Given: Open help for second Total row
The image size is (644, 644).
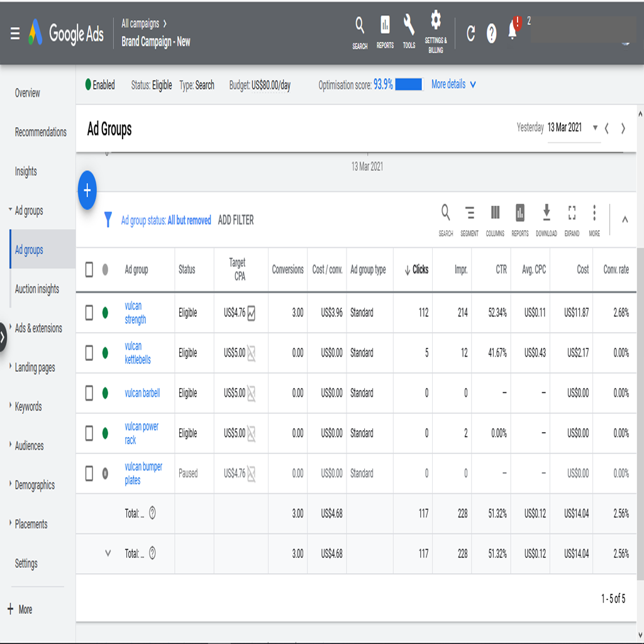Looking at the screenshot, I should [152, 553].
